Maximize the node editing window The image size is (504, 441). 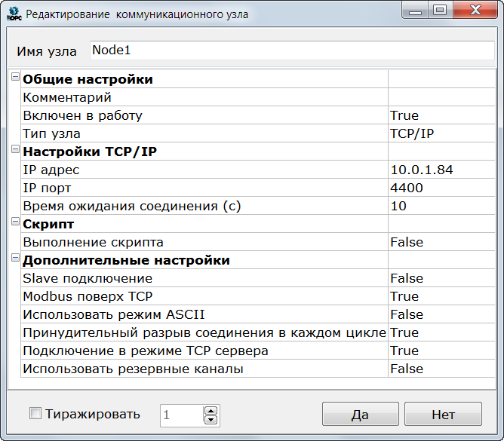pyautogui.click(x=440, y=11)
